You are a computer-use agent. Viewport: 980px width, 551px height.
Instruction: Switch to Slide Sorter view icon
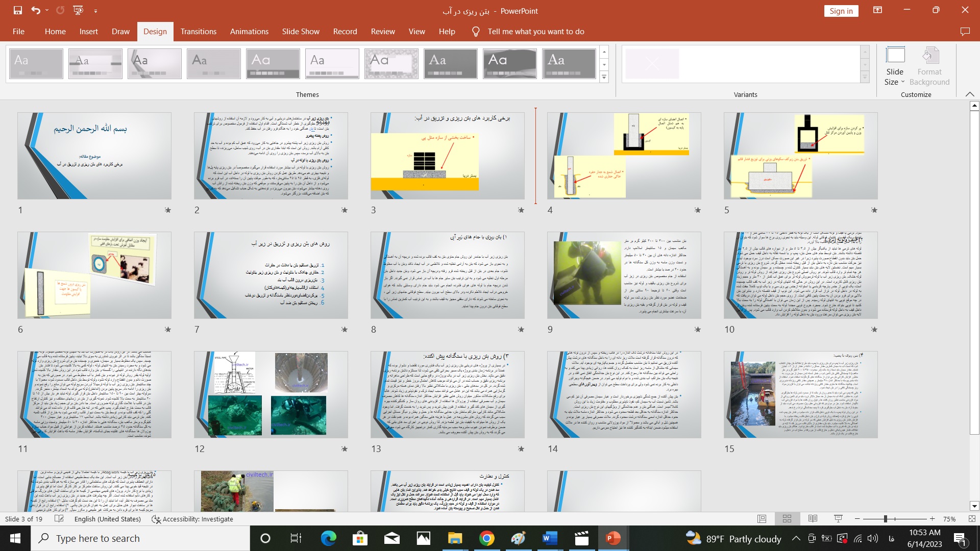coord(787,519)
